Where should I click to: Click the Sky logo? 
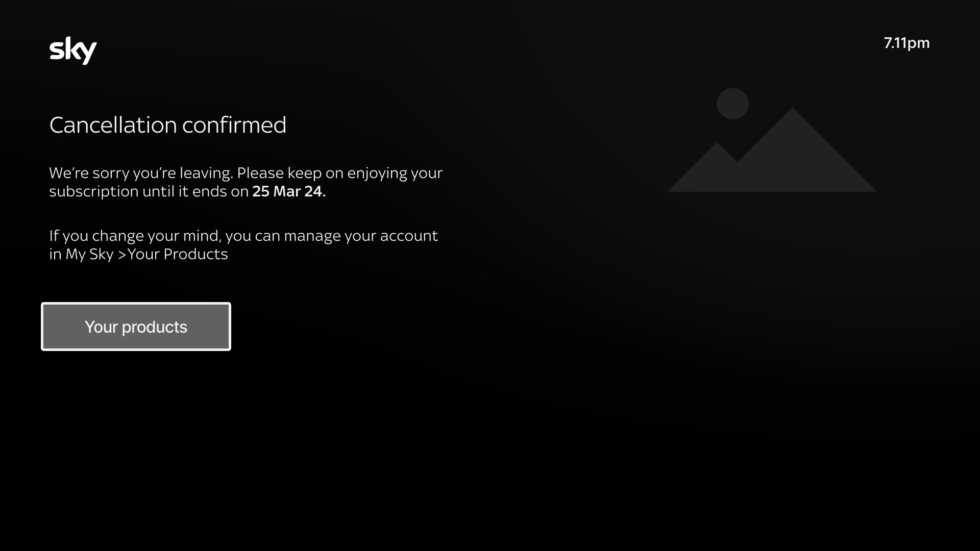73,51
